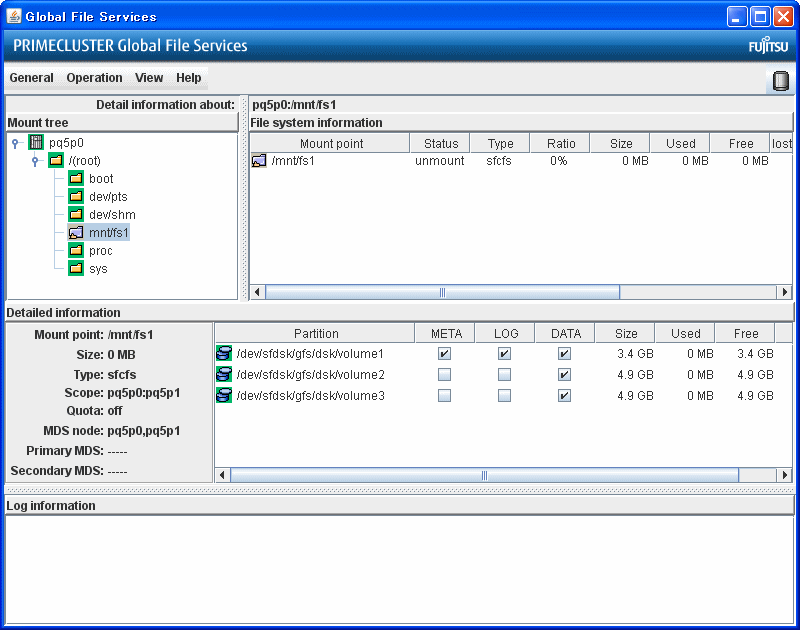Image resolution: width=800 pixels, height=630 pixels.
Task: Click the volume1 partition disk icon
Action: pos(224,353)
